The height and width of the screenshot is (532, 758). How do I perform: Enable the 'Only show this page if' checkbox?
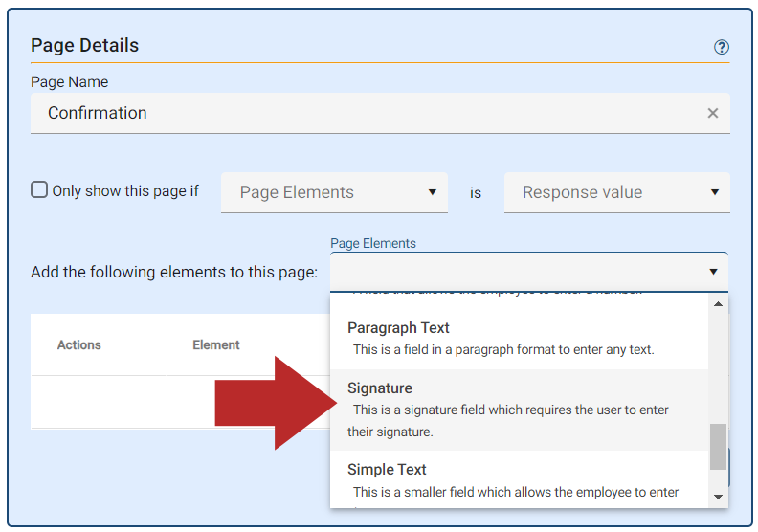(x=39, y=189)
